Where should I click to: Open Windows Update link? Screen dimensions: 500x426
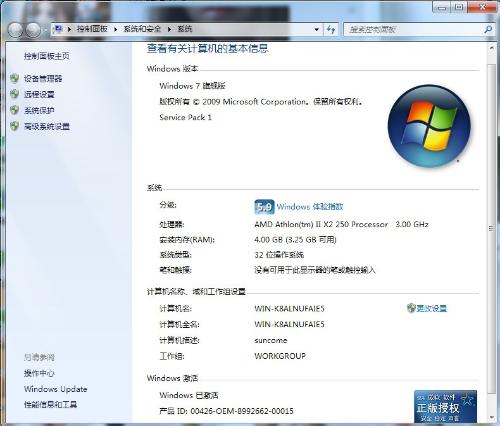coord(55,389)
